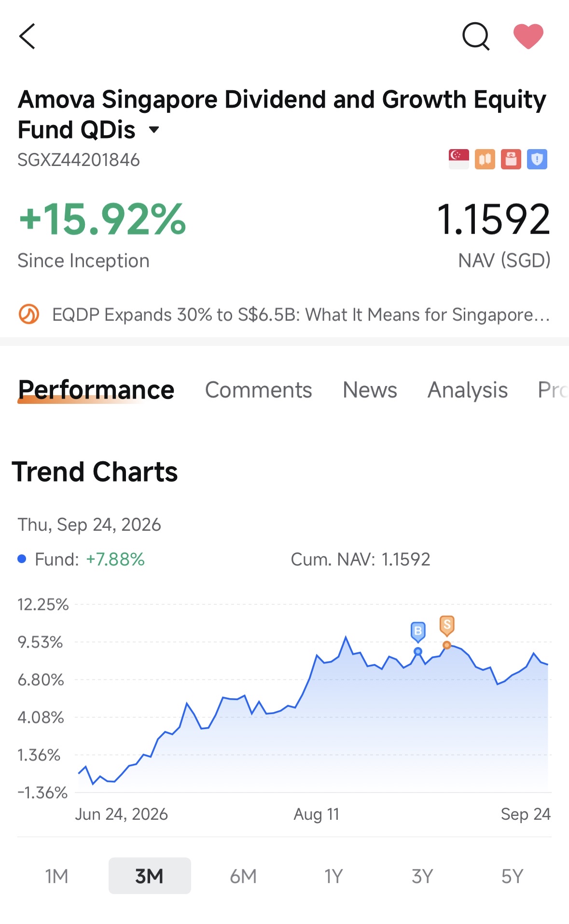
Task: Tap the orange news swirl icon
Action: point(29,315)
